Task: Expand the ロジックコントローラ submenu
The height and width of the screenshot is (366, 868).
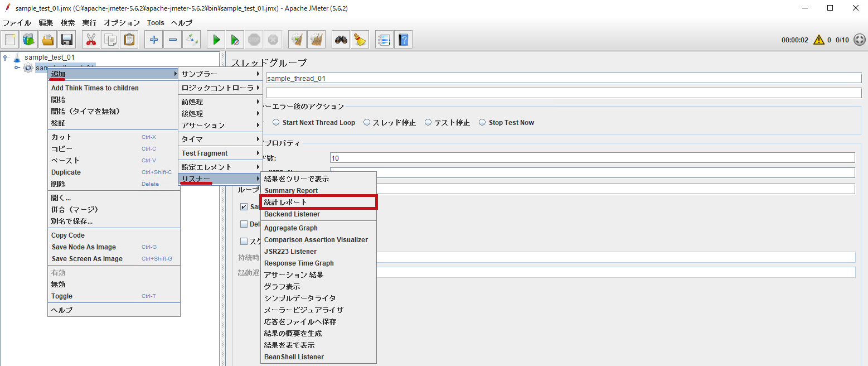Action: pos(220,88)
